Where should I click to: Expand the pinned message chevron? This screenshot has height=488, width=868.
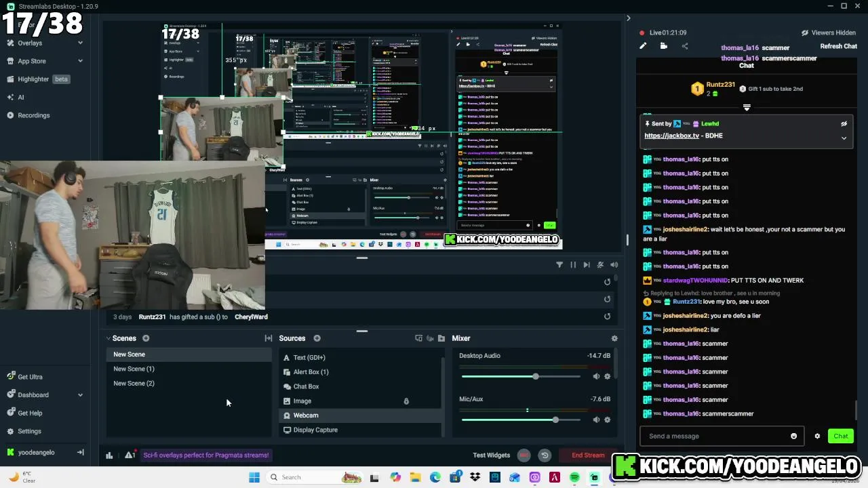(x=844, y=138)
